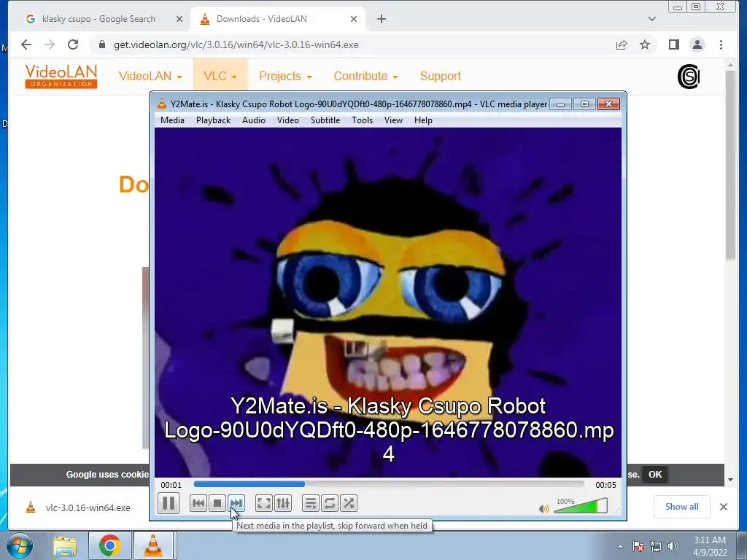This screenshot has height=560, width=747.
Task: Toggle loop mode in VLC
Action: tap(330, 503)
